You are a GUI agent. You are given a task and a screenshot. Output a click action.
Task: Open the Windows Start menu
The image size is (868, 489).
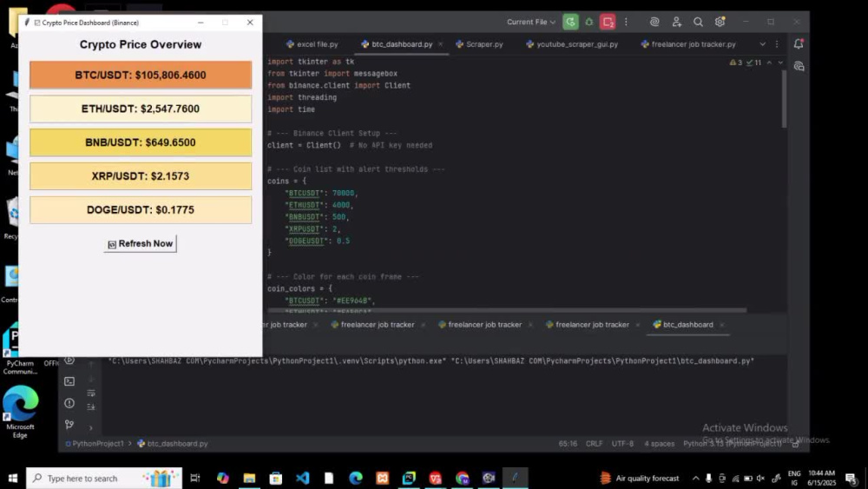pos(13,478)
